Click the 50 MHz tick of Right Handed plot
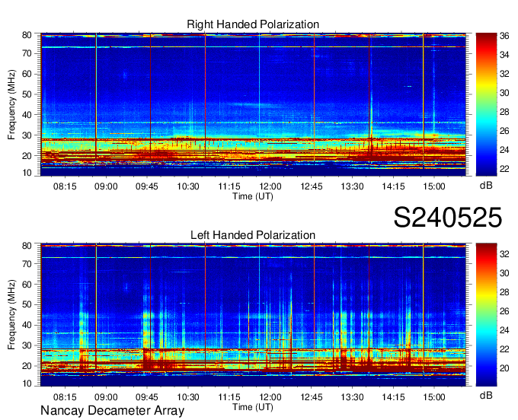 27,94
